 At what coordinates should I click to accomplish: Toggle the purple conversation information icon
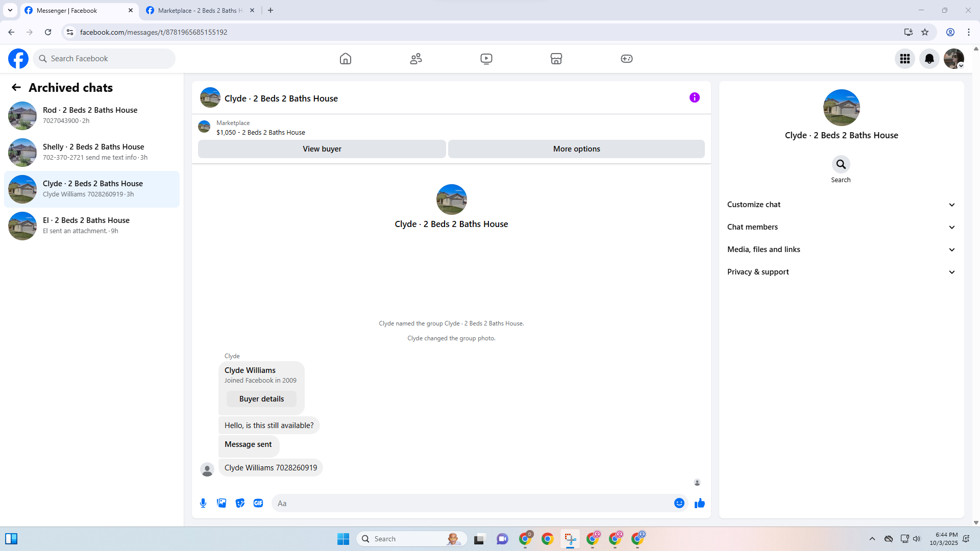[x=694, y=97]
